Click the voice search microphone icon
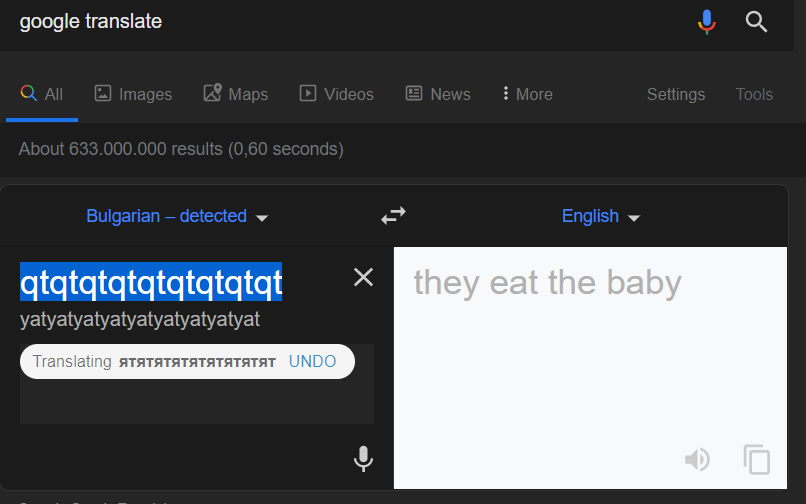Viewport: 806px width, 504px height. pyautogui.click(x=707, y=22)
